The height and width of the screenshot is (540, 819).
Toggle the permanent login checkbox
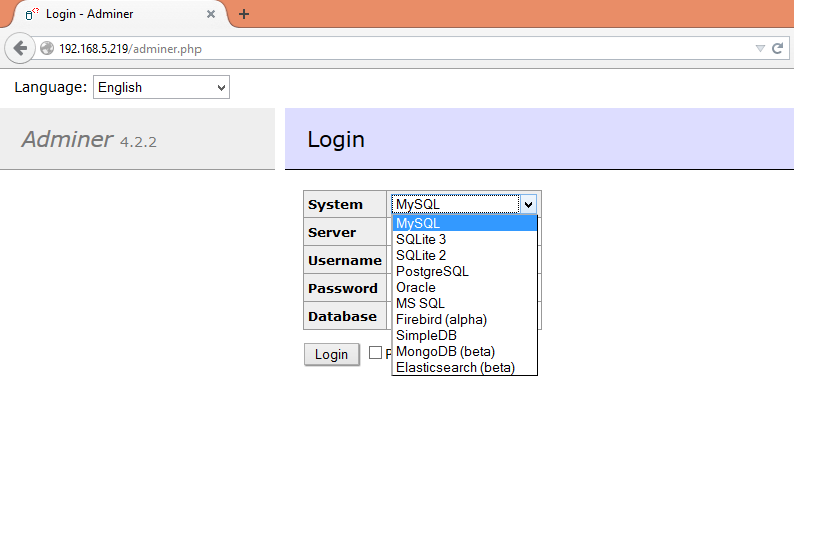pos(375,353)
